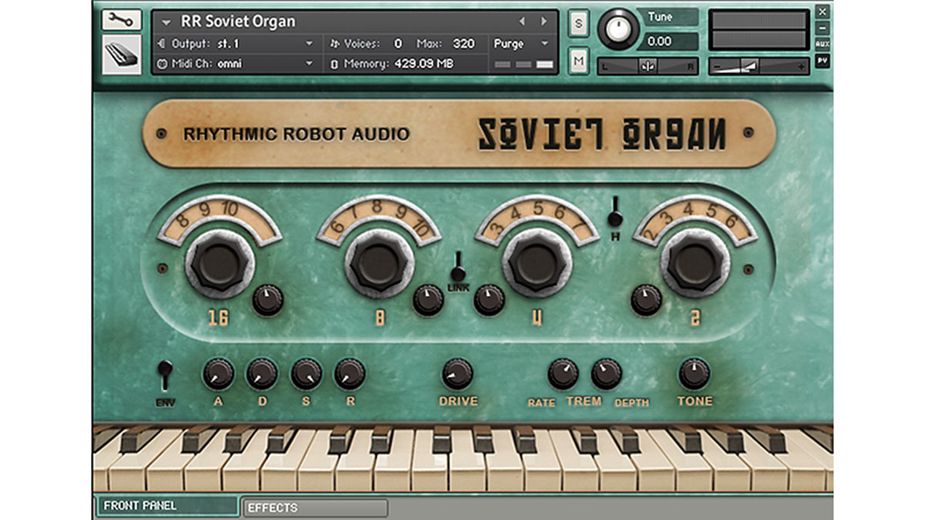Click the tremolo DEPTH knob
This screenshot has height=520, width=925.
(606, 374)
